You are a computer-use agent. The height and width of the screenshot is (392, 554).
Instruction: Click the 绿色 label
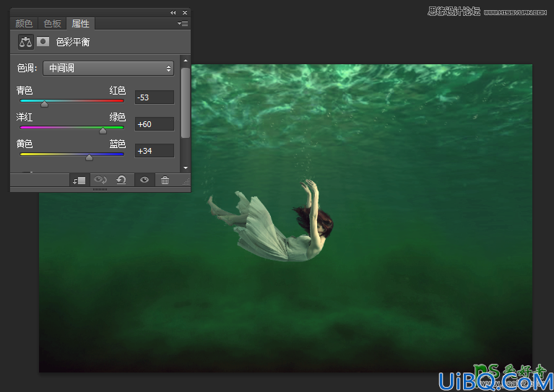(118, 117)
